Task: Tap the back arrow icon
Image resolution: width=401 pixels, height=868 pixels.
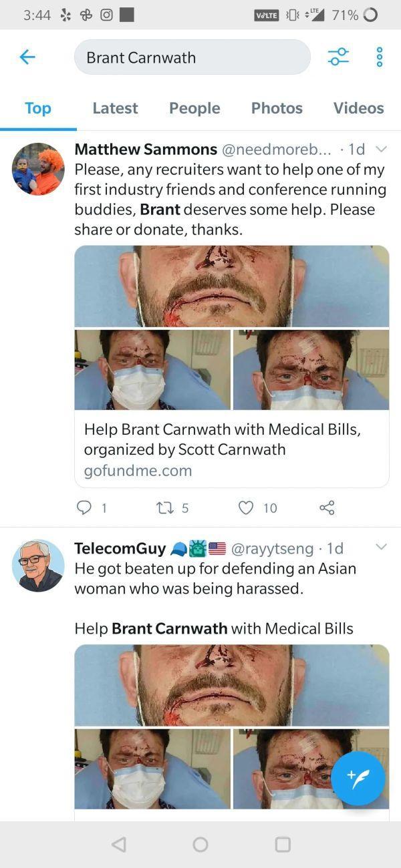Action: pos(27,57)
